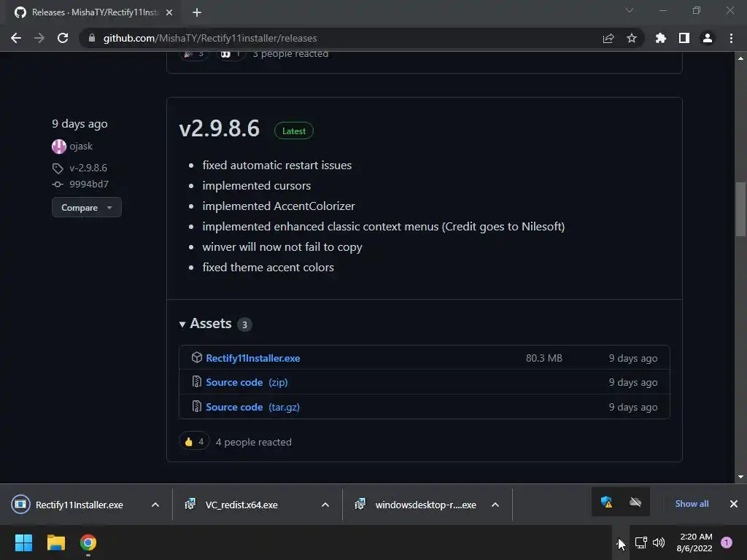
Task: Download Rectify11Installer.exe asset
Action: 253,358
